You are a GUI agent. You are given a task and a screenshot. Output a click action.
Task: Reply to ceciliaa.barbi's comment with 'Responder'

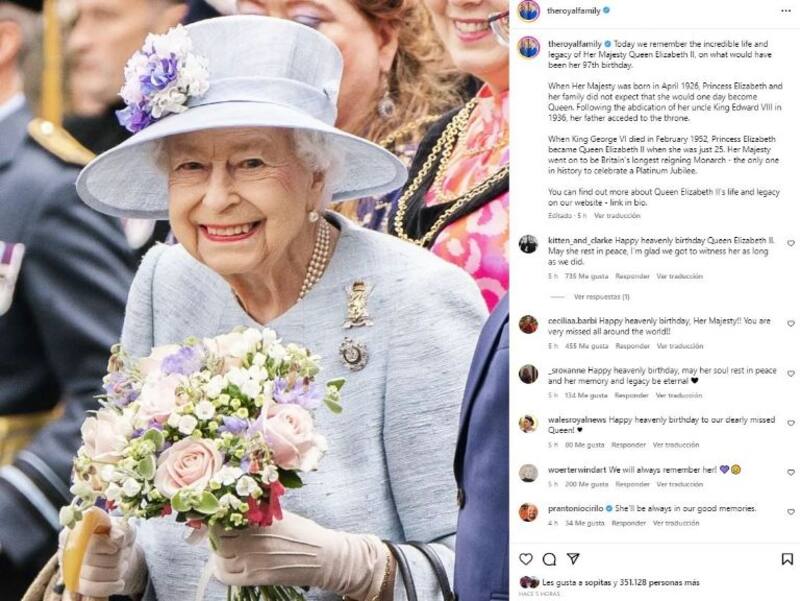(632, 346)
